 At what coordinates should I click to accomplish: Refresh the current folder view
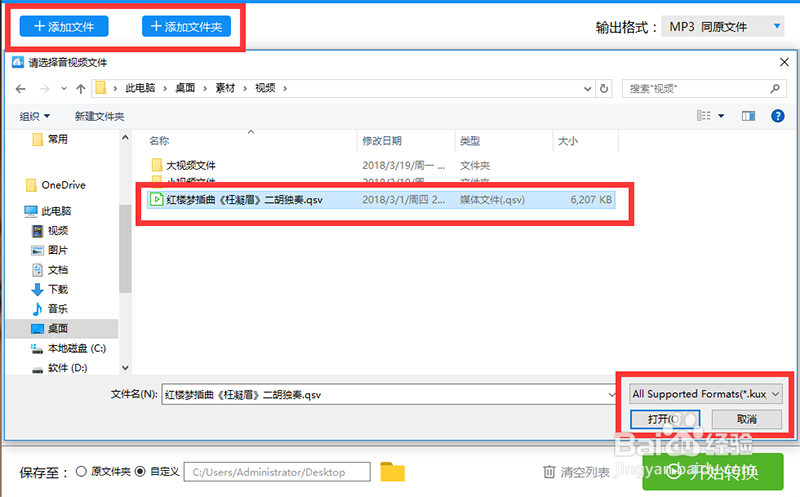(604, 89)
